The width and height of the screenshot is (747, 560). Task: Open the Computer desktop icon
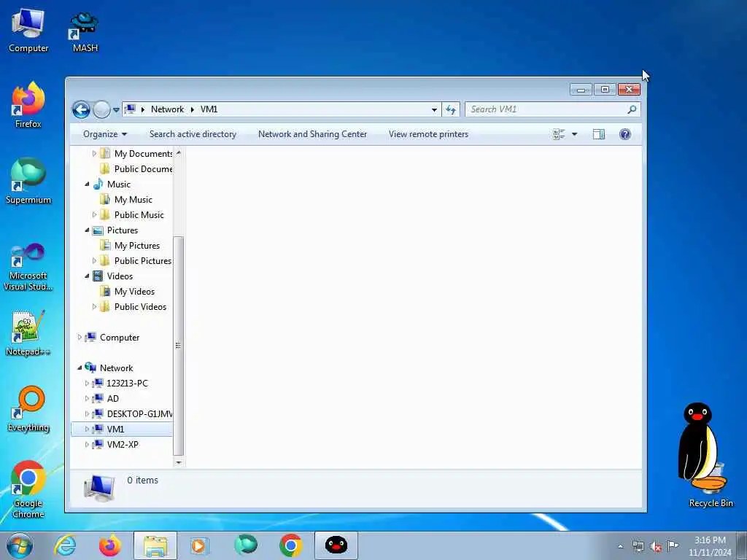click(x=28, y=31)
